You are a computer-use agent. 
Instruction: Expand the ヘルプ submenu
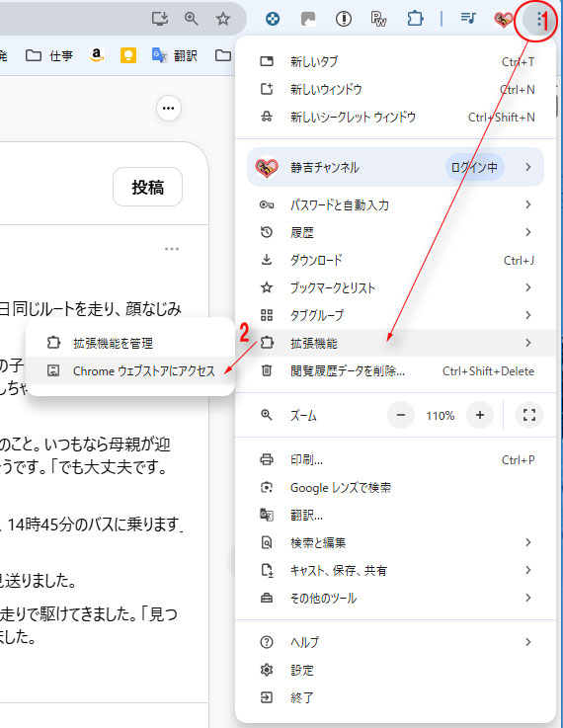395,642
